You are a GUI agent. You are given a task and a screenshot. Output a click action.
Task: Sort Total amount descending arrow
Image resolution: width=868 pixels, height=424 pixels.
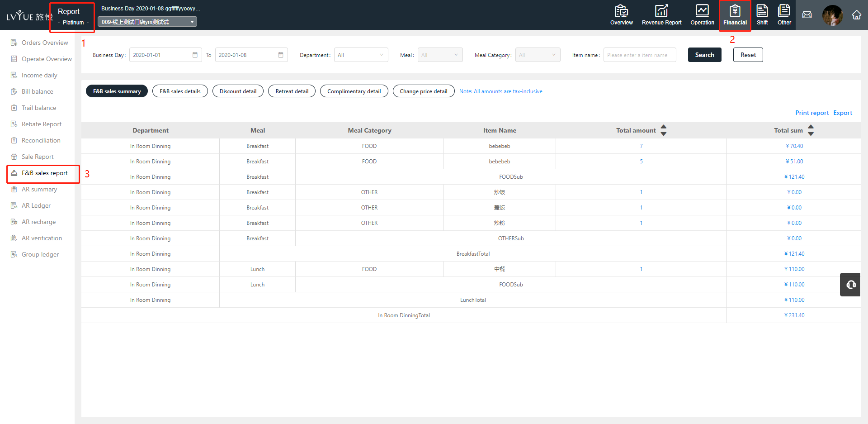tap(664, 133)
